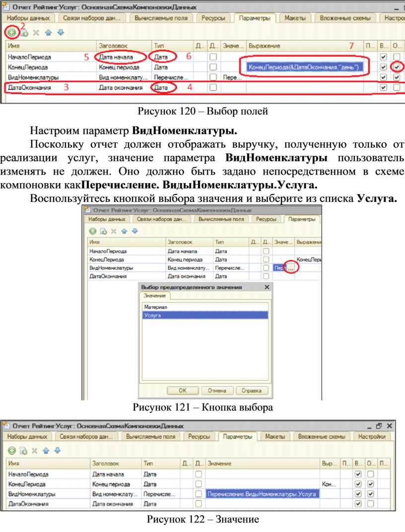Click the Значение column header in Figure 122
Screen dimensions: 405x532
[263, 463]
